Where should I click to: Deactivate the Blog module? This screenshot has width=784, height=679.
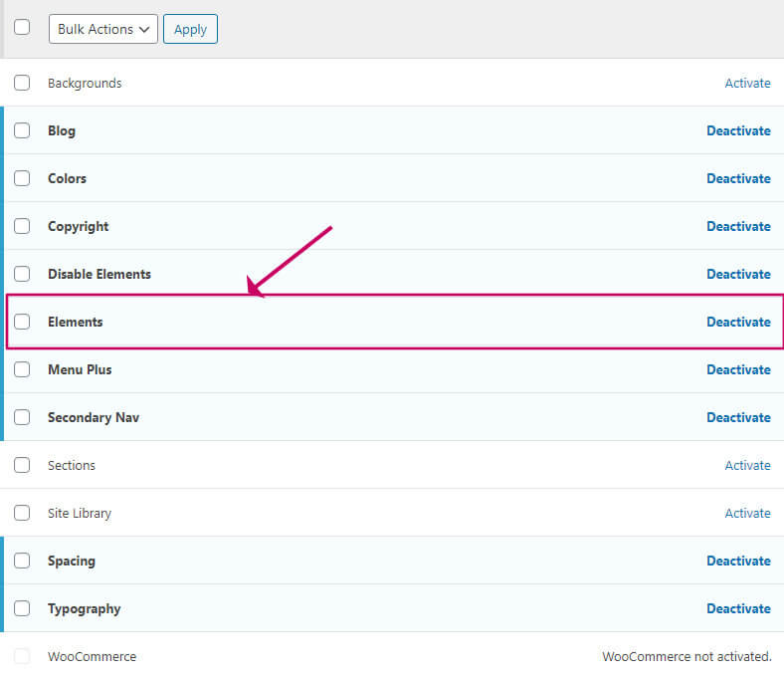point(738,130)
